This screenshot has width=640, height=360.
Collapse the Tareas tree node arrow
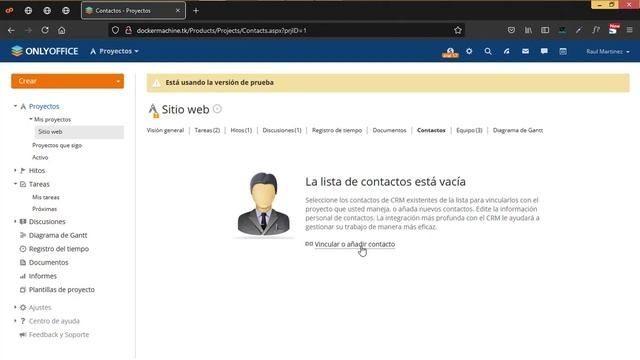[15, 184]
